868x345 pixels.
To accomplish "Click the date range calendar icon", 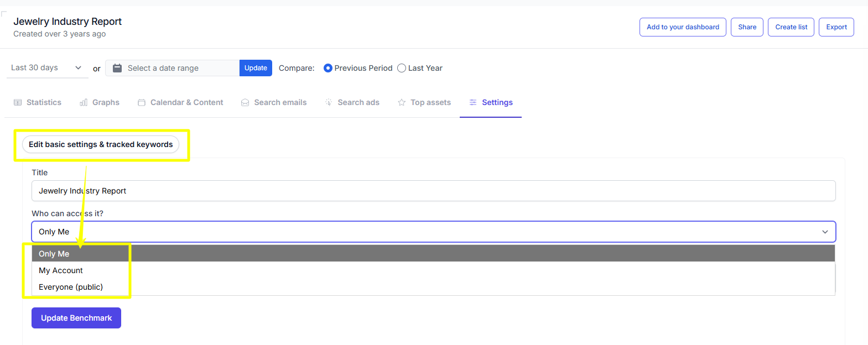I will coord(117,68).
